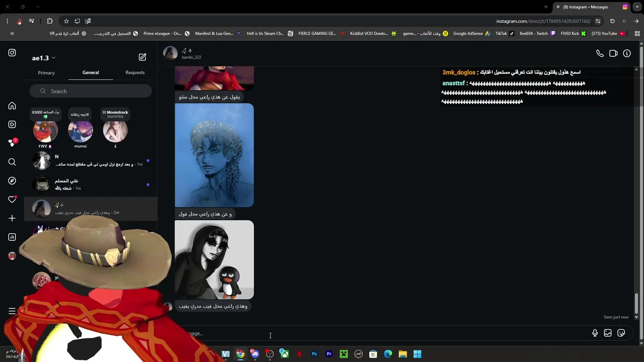The width and height of the screenshot is (644, 362).
Task: Switch to the General inbox tab
Action: (91, 72)
